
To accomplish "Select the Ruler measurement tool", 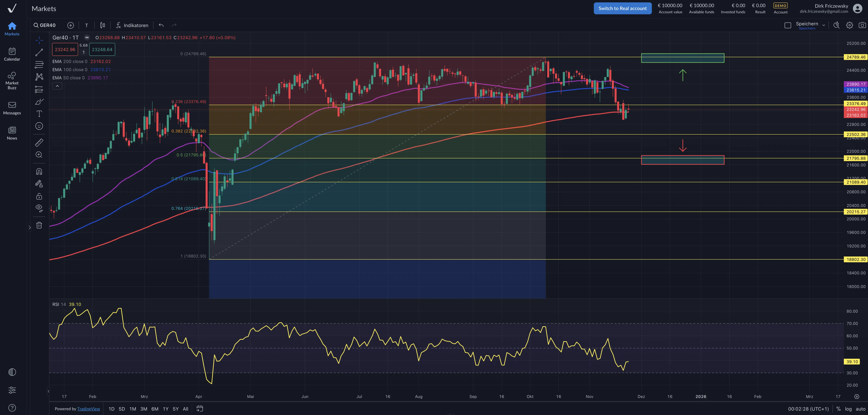I will tap(39, 142).
